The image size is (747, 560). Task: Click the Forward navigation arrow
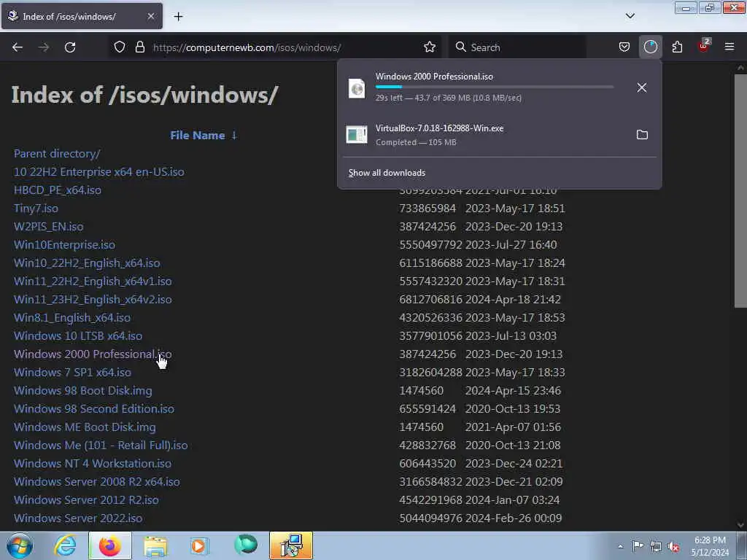pyautogui.click(x=43, y=47)
